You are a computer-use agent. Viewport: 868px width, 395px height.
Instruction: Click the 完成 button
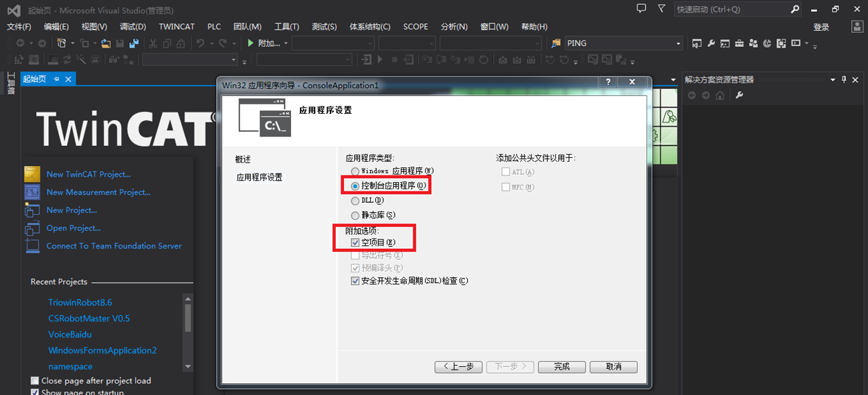coord(562,367)
